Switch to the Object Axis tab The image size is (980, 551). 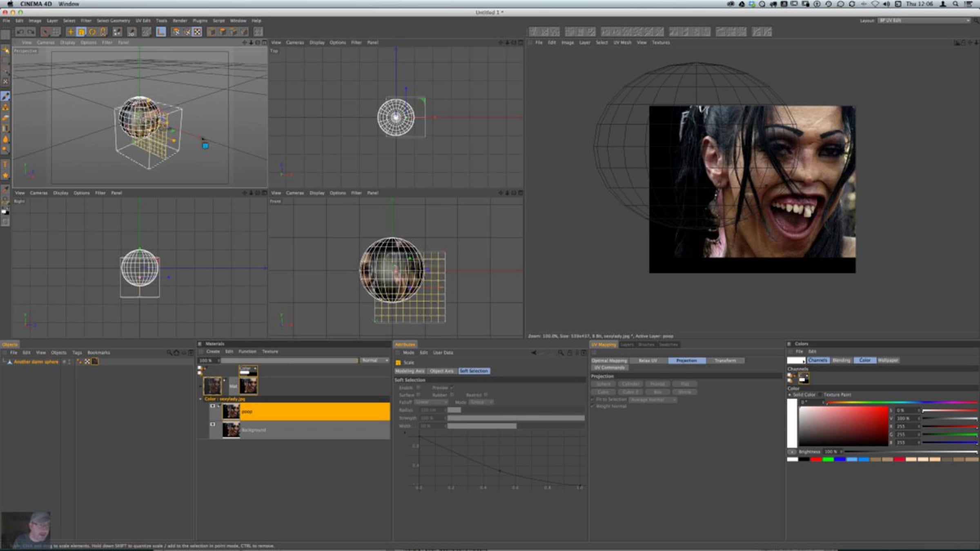(441, 371)
